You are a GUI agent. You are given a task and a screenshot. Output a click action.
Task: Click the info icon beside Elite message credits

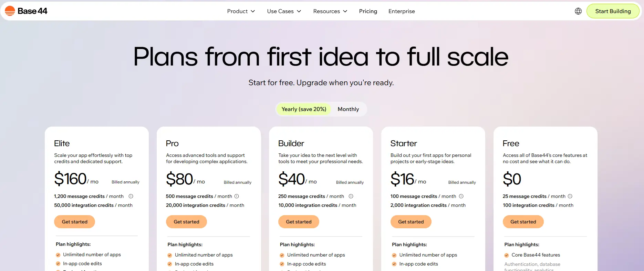131,196
